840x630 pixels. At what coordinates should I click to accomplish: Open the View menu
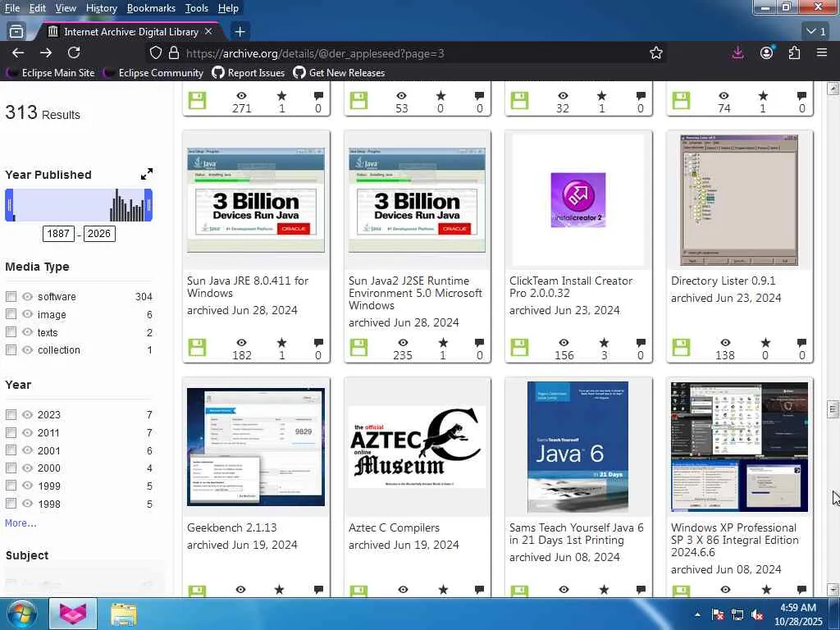[66, 8]
